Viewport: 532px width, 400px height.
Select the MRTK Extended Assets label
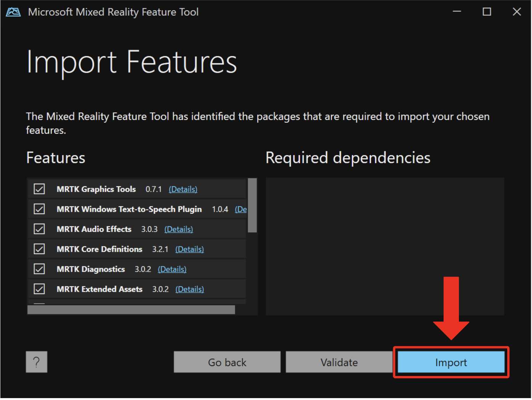pos(99,289)
